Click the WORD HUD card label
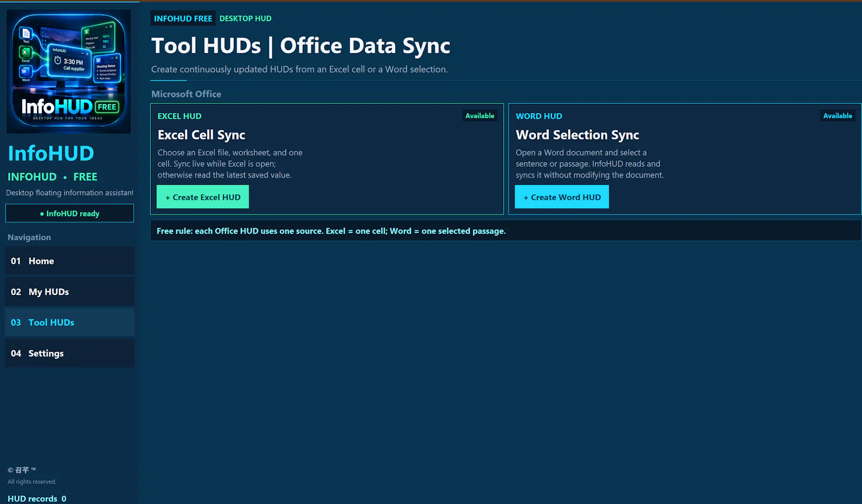The image size is (862, 504). (x=539, y=116)
